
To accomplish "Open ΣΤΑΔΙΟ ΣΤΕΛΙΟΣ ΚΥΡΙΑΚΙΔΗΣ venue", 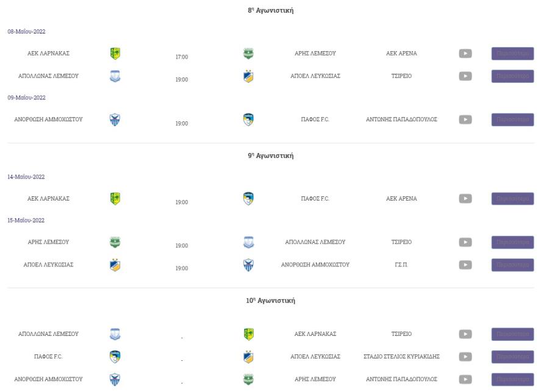I will point(401,357).
